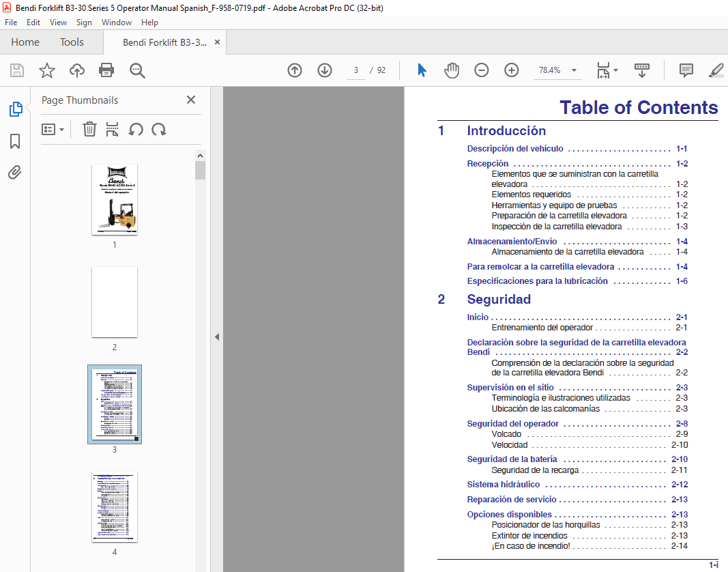Add a comment note

(x=686, y=70)
